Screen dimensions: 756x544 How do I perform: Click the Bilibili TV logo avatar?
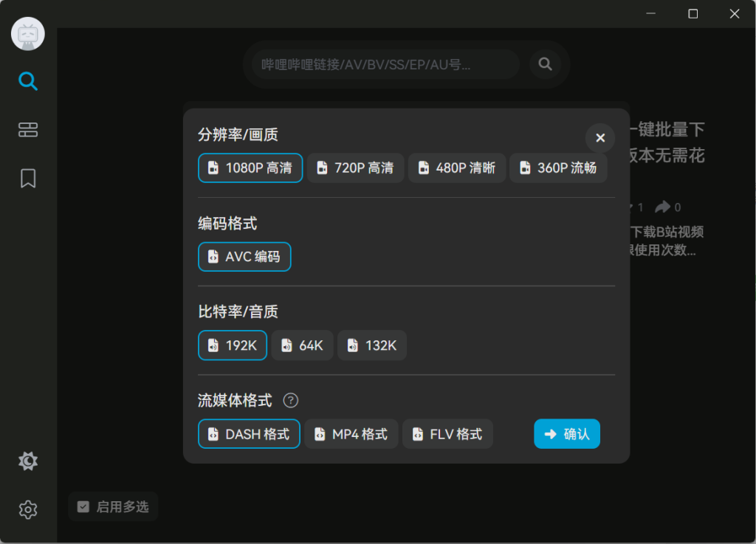point(27,33)
